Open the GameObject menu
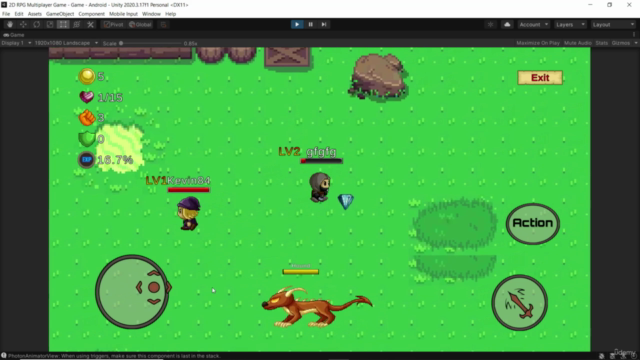The width and height of the screenshot is (640, 360). pos(60,14)
